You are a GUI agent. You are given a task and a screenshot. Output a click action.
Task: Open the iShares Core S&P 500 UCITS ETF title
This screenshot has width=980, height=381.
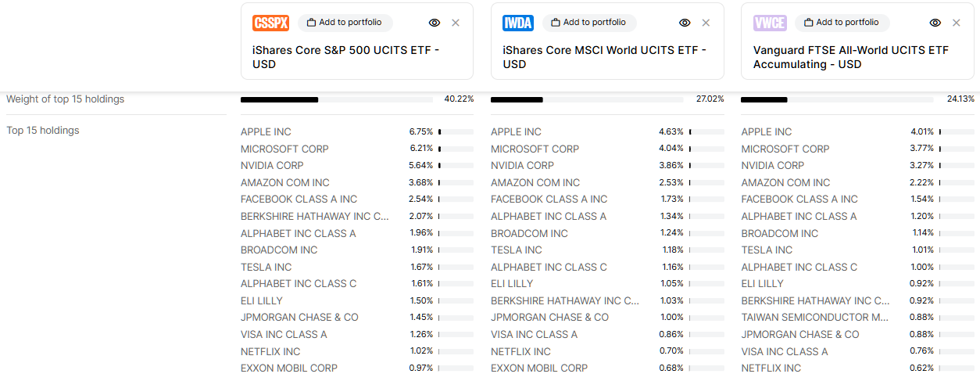(x=345, y=57)
